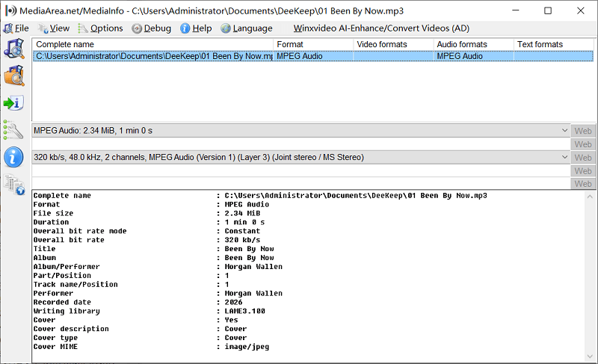598x364 pixels.
Task: Open the View menu
Action: (54, 28)
